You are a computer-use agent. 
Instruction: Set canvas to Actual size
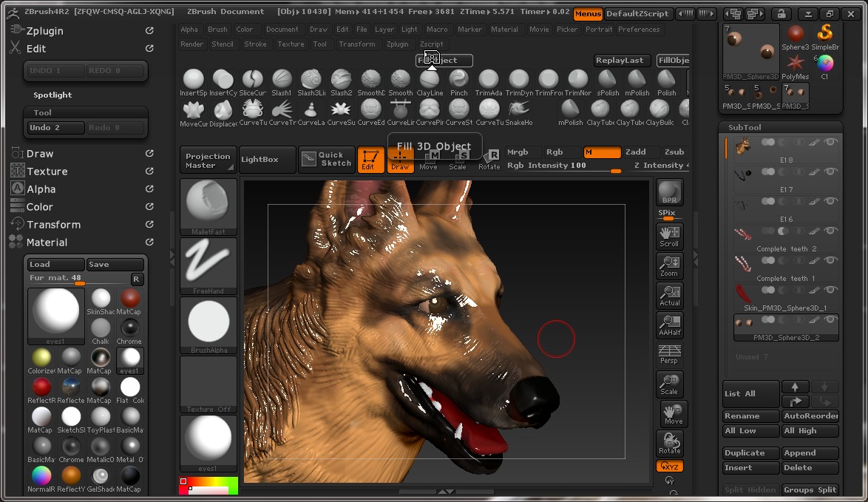pos(669,296)
